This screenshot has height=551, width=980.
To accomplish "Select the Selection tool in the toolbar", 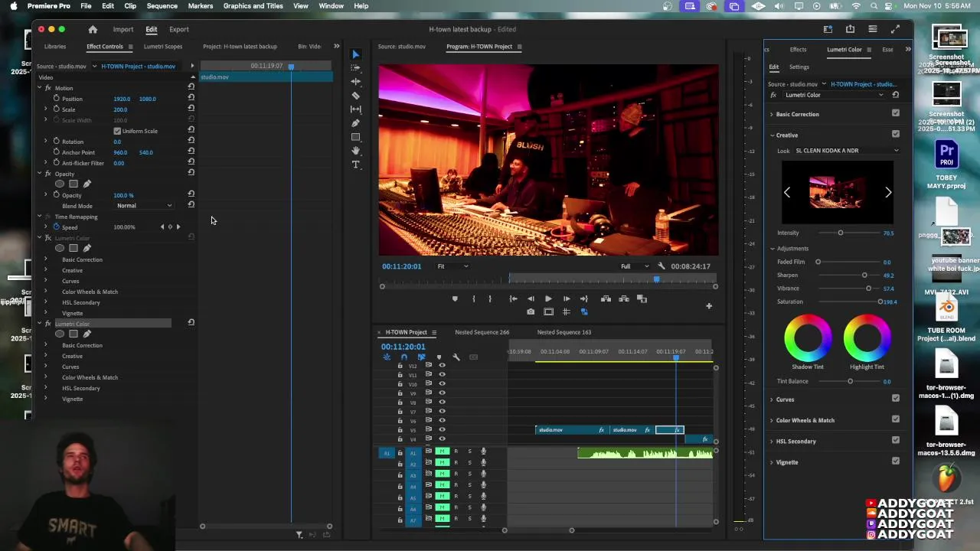I will tap(355, 54).
